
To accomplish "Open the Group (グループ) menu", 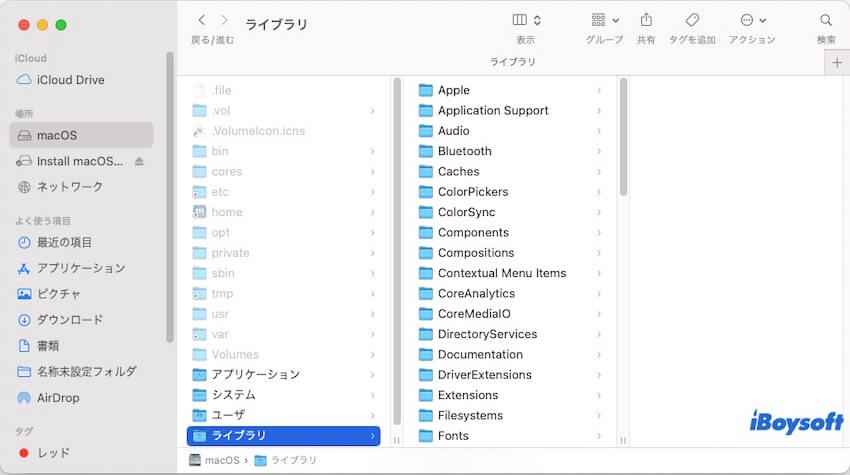I will [x=604, y=20].
